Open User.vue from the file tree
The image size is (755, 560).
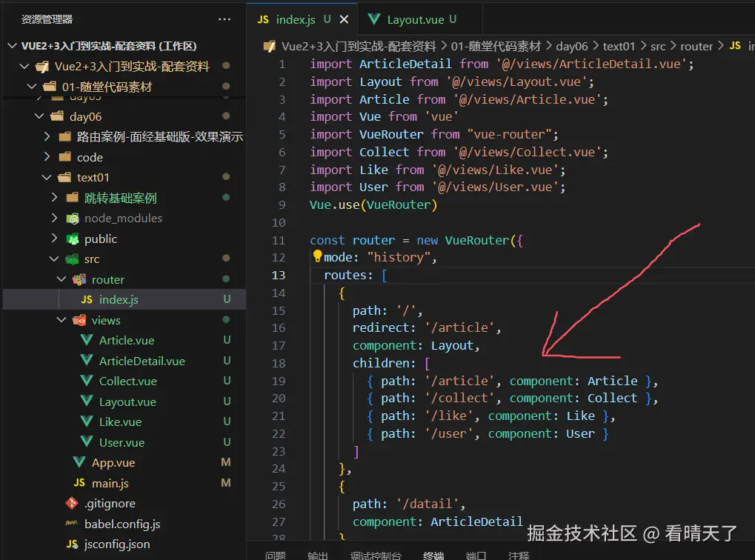[122, 442]
